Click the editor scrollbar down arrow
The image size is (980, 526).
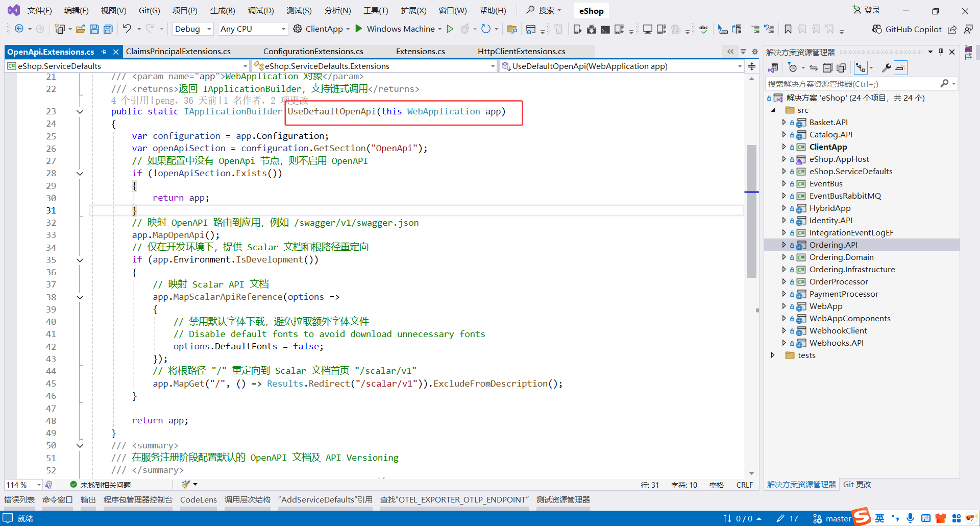point(751,473)
